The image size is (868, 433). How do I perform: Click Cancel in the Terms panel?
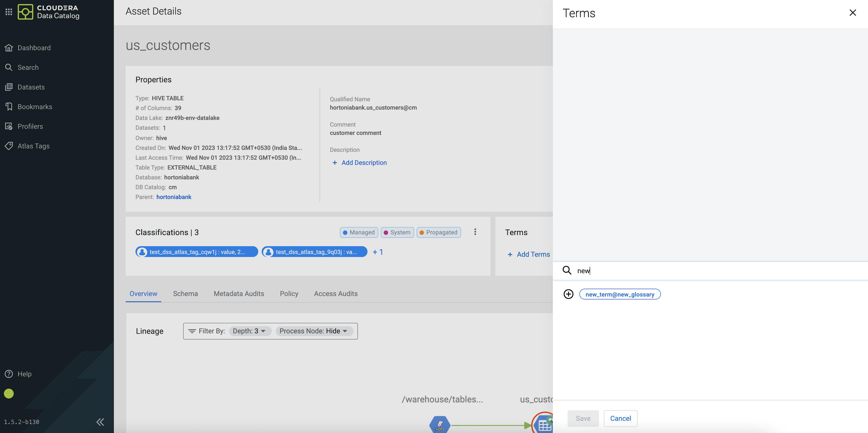coord(620,418)
